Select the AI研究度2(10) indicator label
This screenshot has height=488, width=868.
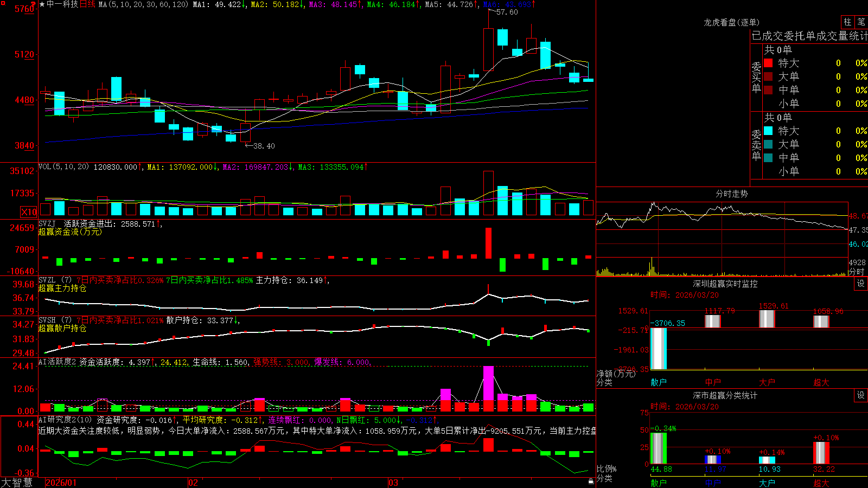point(65,420)
